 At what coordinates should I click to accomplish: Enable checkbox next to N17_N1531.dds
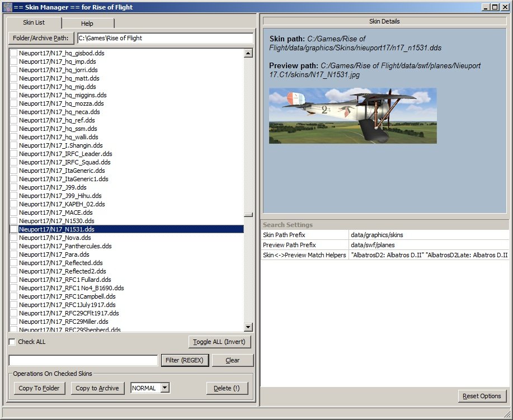click(x=14, y=229)
